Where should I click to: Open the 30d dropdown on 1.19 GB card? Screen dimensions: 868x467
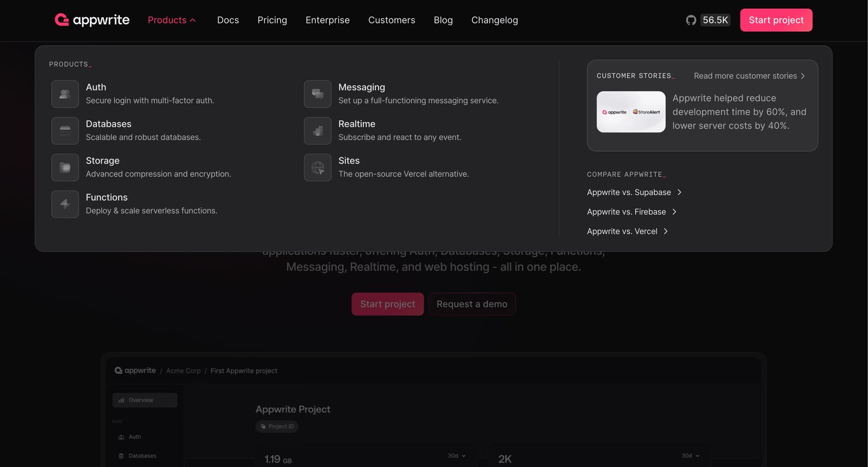[x=457, y=456]
